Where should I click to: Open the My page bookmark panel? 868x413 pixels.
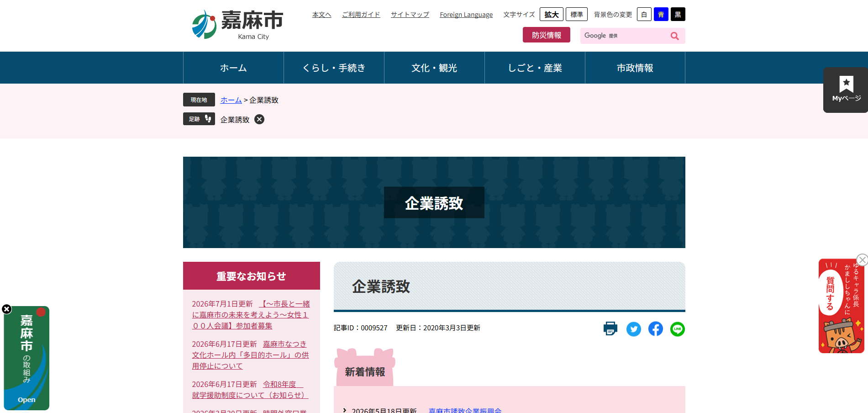pos(846,90)
